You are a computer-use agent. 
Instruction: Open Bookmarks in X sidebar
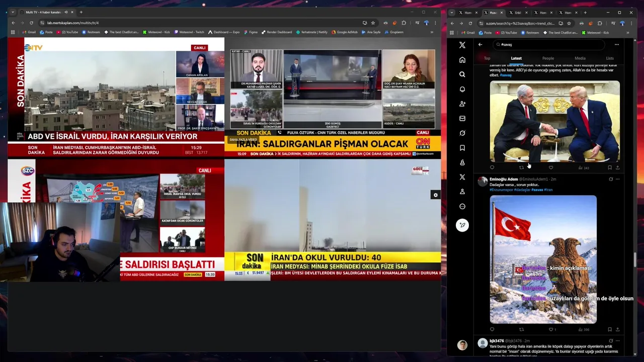[x=462, y=148]
